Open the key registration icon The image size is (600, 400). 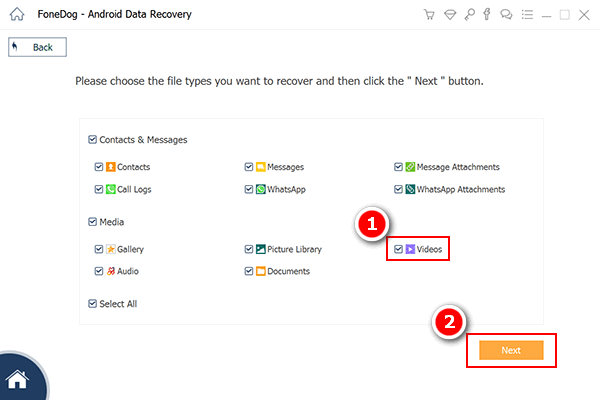(470, 15)
